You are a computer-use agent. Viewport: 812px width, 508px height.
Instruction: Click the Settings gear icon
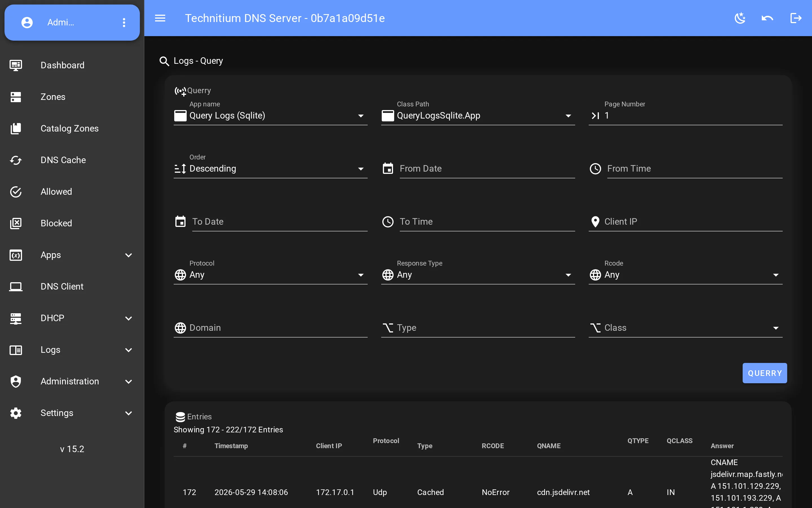click(x=16, y=413)
